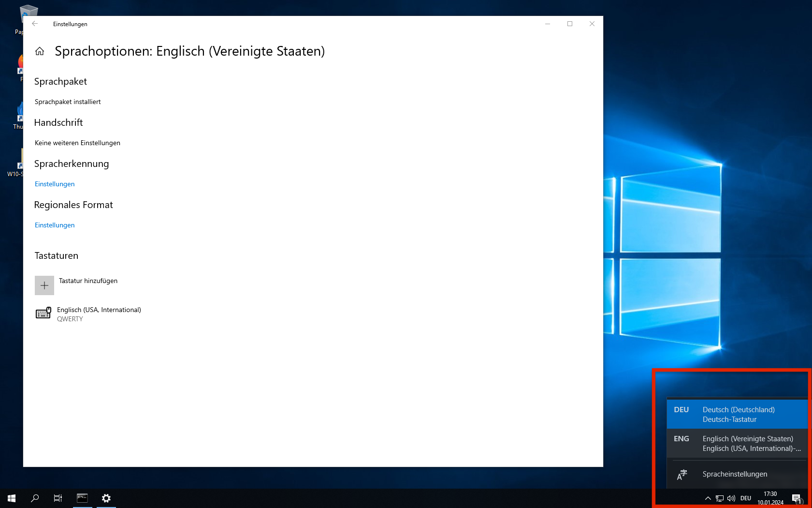Go back using the Settings back arrow
This screenshot has width=812, height=508.
(x=35, y=24)
